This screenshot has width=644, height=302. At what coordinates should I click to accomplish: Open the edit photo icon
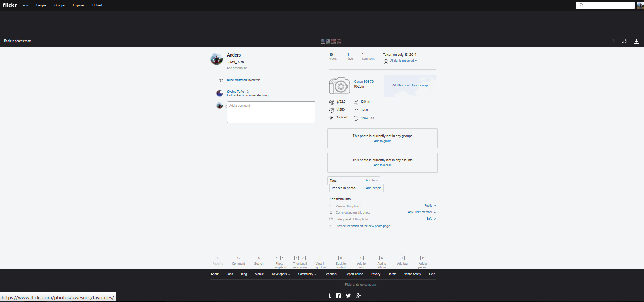[x=613, y=41]
